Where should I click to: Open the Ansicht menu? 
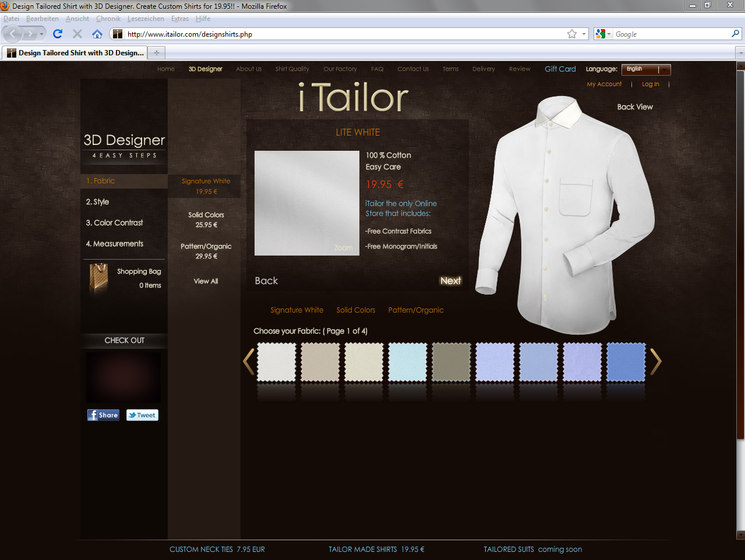coord(77,19)
